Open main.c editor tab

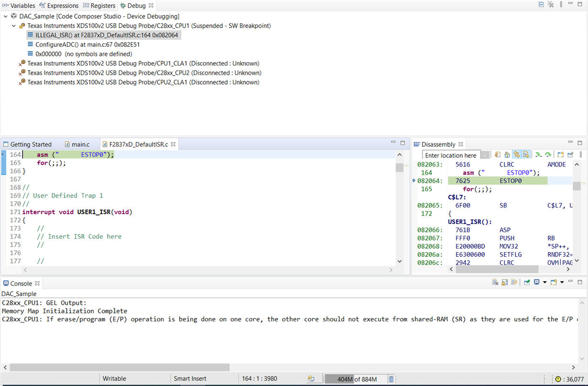(x=76, y=144)
